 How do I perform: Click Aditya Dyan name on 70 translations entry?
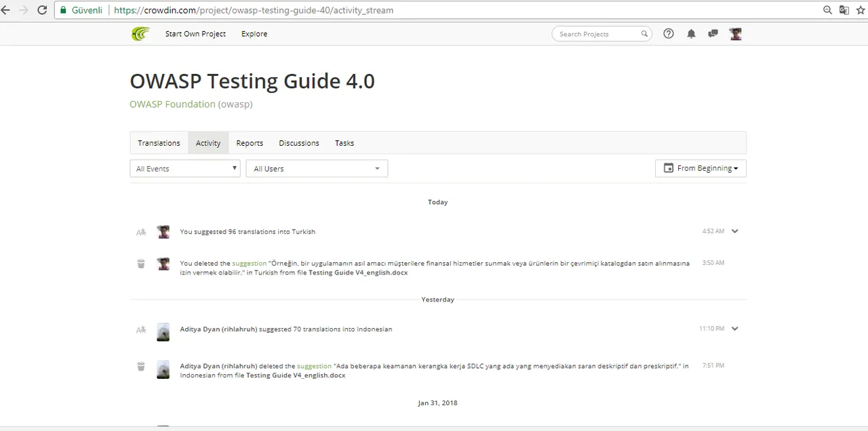pyautogui.click(x=218, y=329)
